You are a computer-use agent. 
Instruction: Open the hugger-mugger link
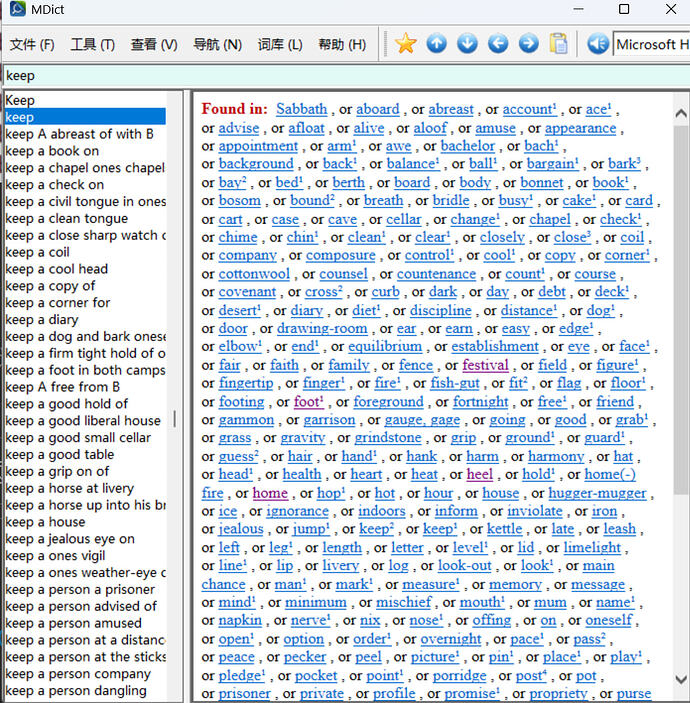point(597,493)
